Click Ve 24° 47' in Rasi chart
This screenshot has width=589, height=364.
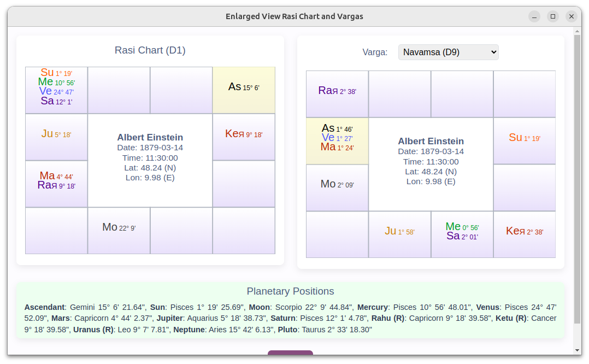[56, 91]
